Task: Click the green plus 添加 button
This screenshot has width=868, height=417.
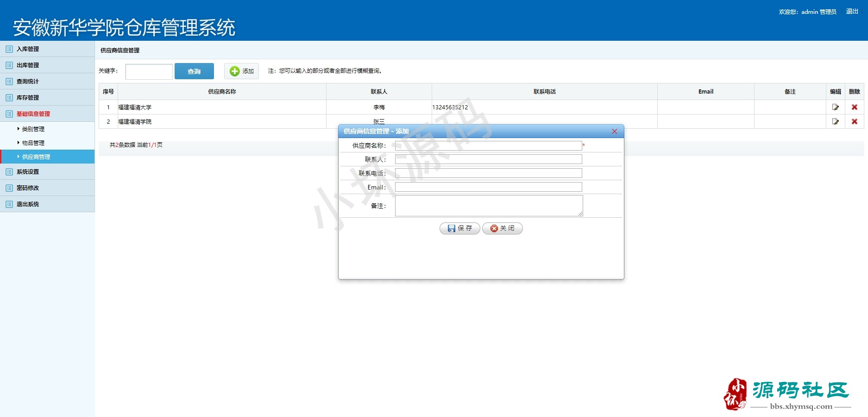Action: coord(241,71)
